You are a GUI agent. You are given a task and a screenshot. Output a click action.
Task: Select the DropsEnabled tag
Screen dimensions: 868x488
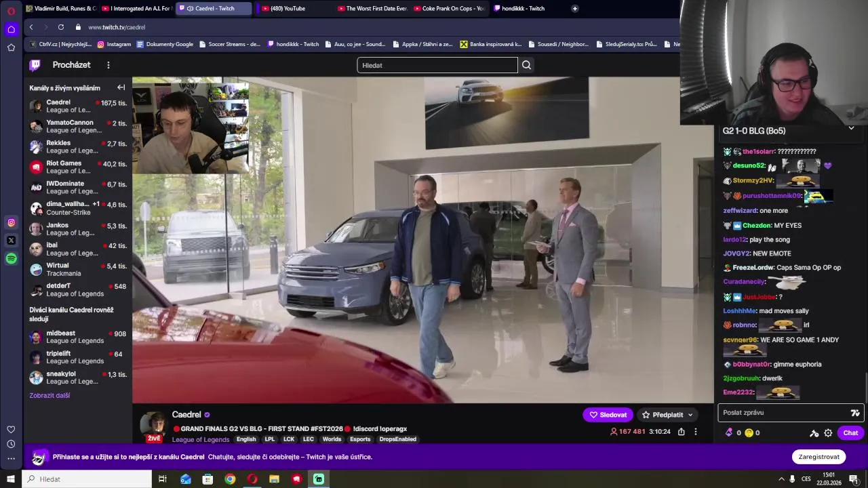397,439
